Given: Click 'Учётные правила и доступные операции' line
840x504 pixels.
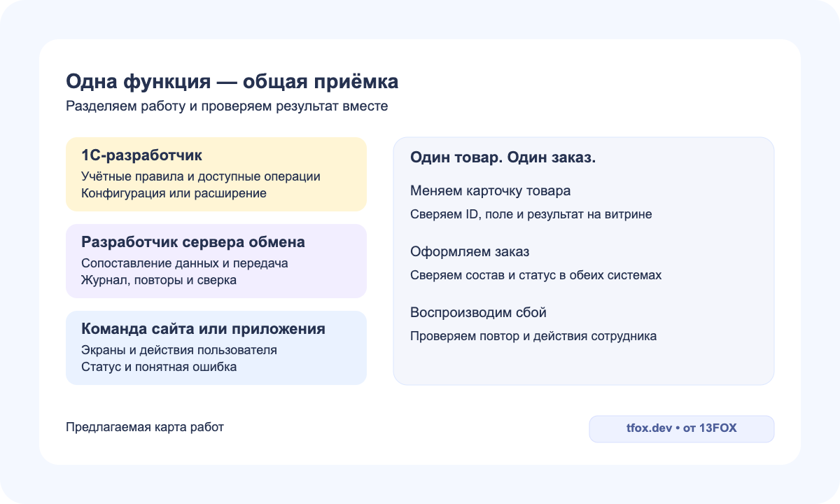Looking at the screenshot, I should (201, 176).
